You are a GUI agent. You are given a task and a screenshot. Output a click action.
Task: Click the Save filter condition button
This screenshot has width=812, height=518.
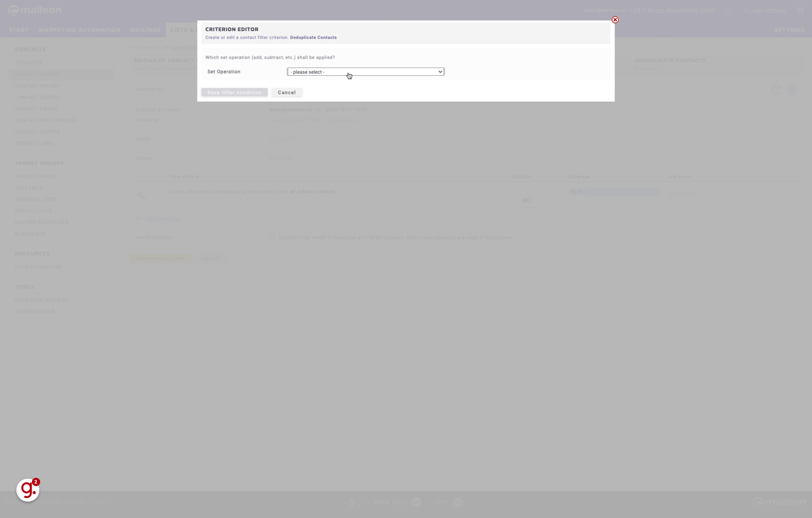point(234,92)
